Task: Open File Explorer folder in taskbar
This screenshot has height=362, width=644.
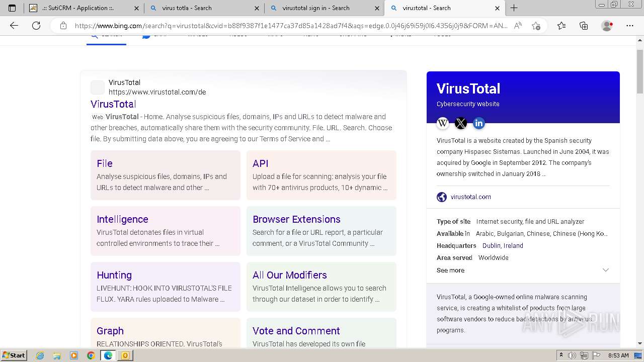Action: click(x=57, y=355)
